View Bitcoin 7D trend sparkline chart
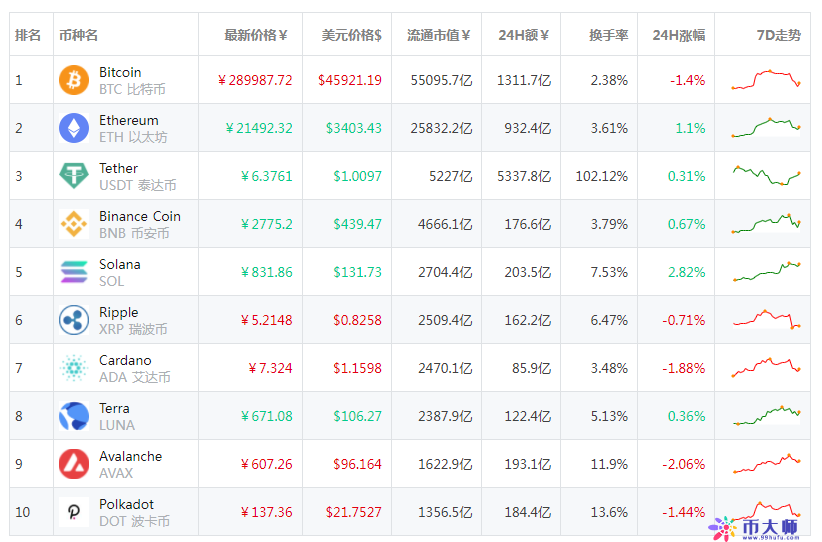 coord(765,80)
